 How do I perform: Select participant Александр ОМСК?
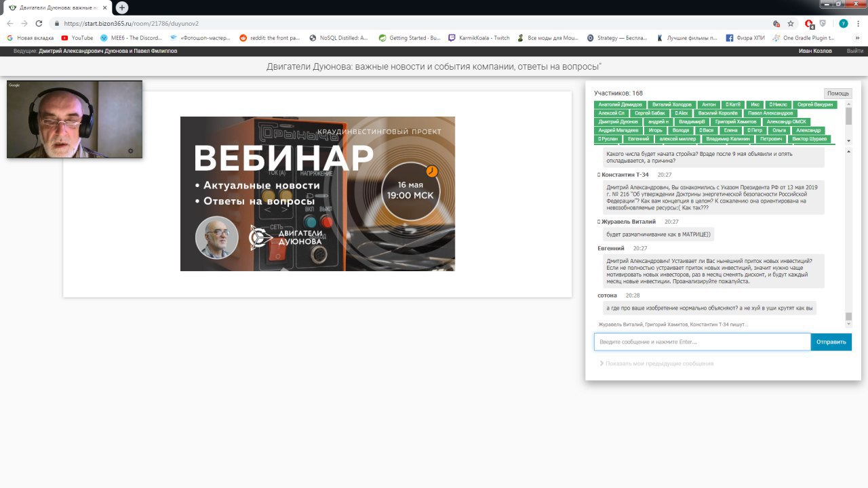(x=786, y=121)
